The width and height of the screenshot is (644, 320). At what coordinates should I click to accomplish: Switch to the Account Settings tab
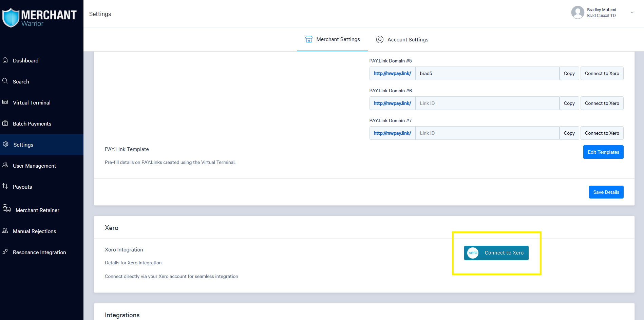[402, 40]
